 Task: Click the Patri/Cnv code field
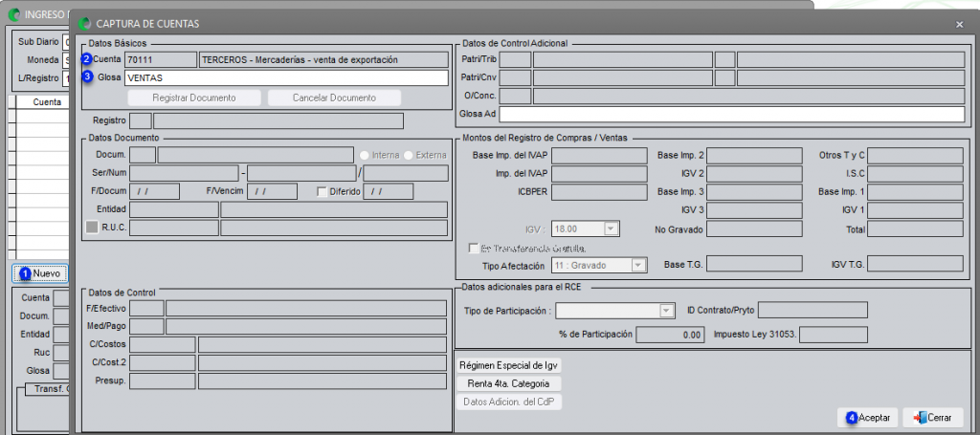516,78
